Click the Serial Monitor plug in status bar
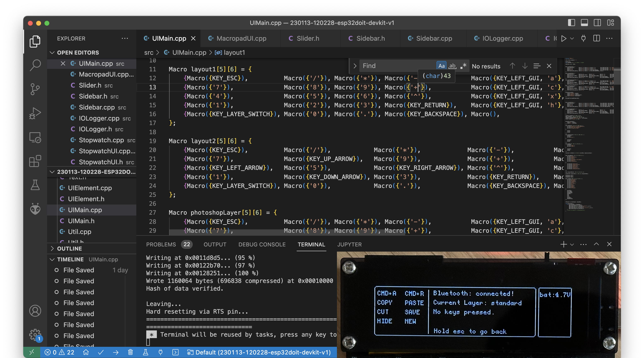The height and width of the screenshot is (358, 644). (161, 352)
